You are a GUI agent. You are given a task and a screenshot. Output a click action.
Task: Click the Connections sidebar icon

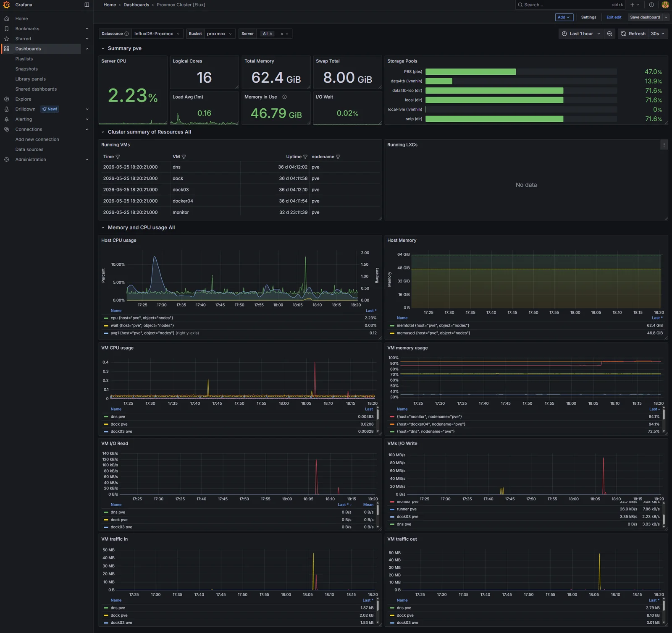[6, 129]
